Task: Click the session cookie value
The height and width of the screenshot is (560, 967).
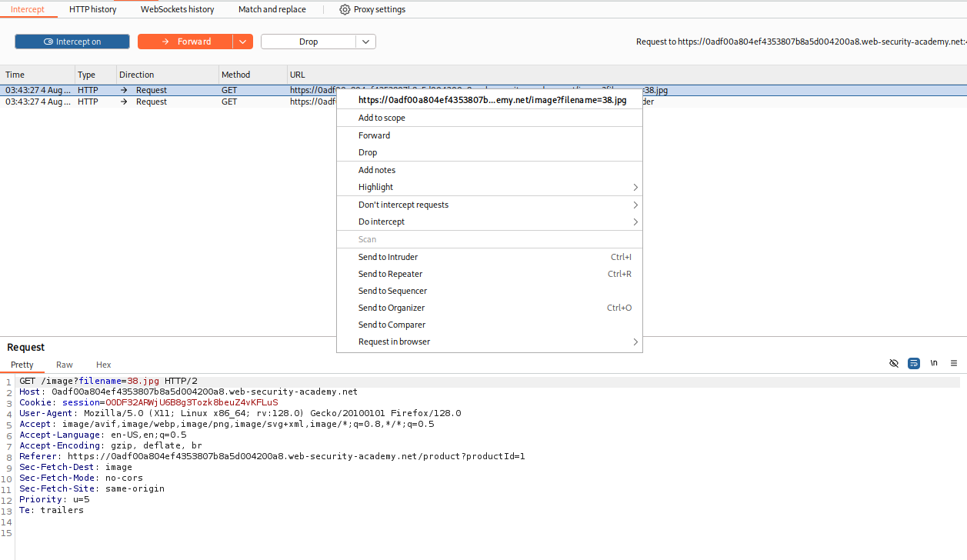Action: 192,402
